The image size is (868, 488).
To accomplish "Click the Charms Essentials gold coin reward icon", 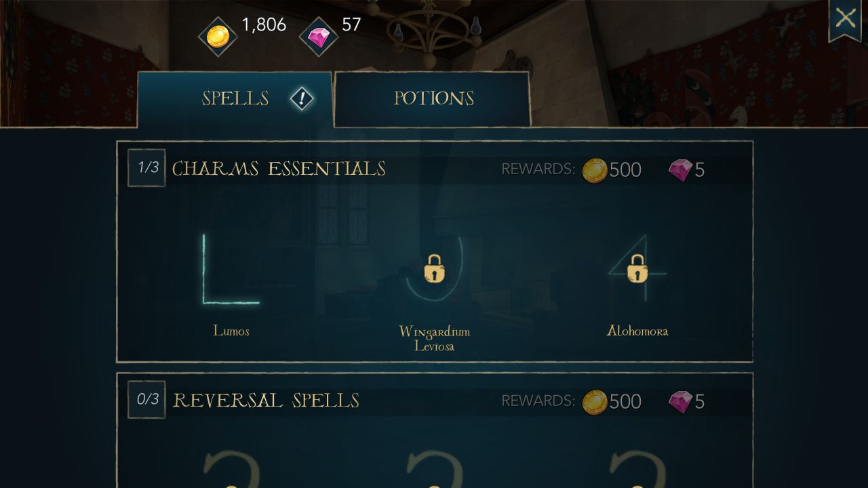I will (x=595, y=170).
